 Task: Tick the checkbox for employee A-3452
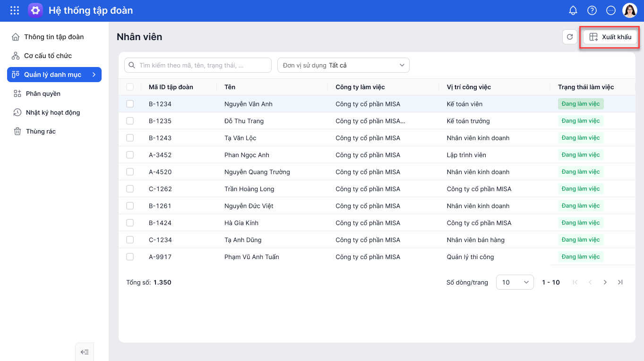click(x=130, y=155)
